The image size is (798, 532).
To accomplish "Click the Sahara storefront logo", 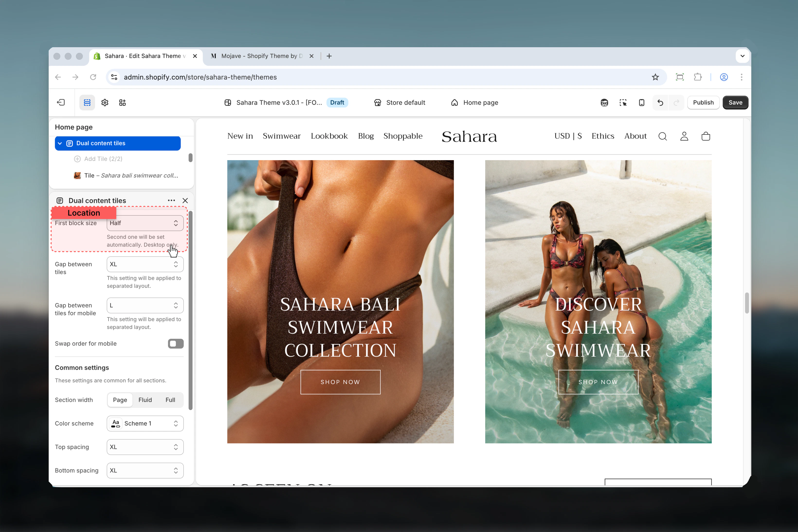I will (x=469, y=136).
